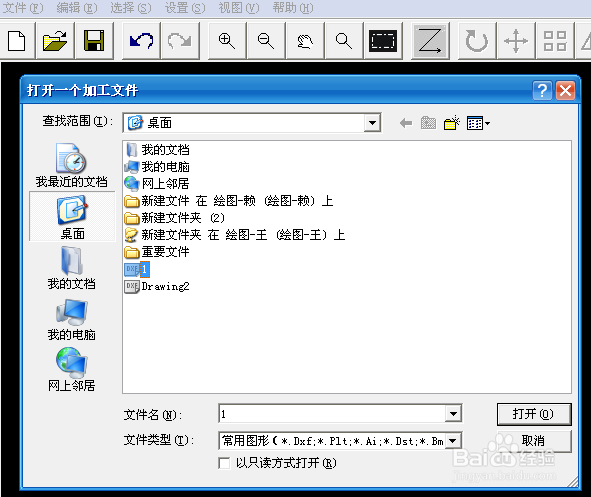Close the 打开一个加工文件 dialog

565,90
